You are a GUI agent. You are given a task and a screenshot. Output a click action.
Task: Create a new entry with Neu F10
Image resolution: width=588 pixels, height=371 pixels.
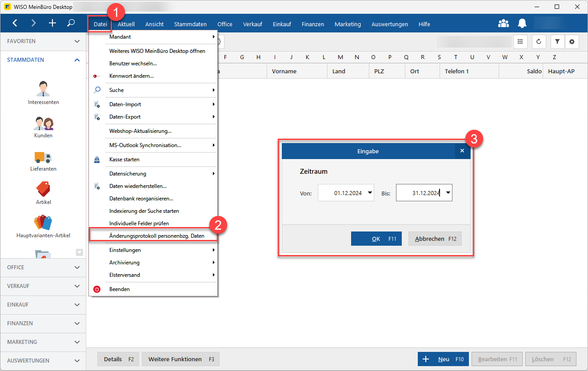[x=443, y=359]
